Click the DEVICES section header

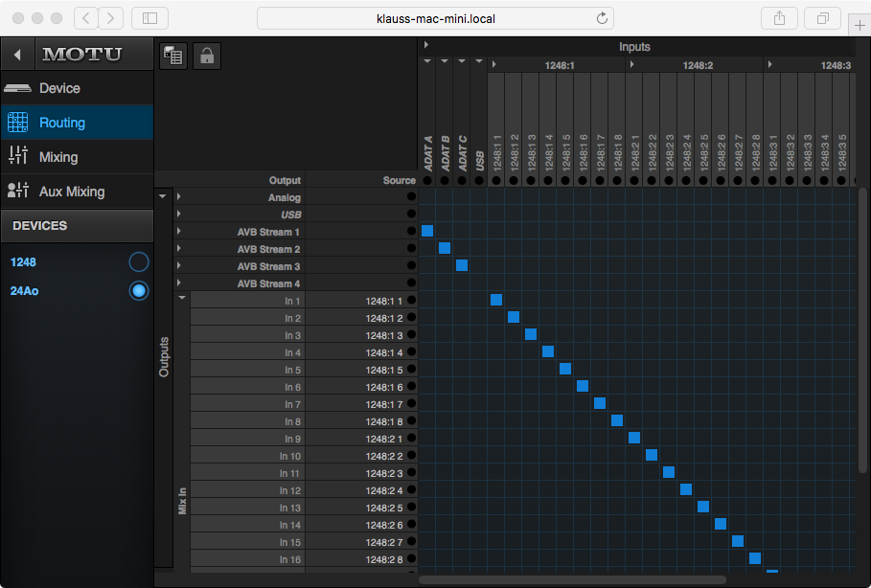(78, 225)
